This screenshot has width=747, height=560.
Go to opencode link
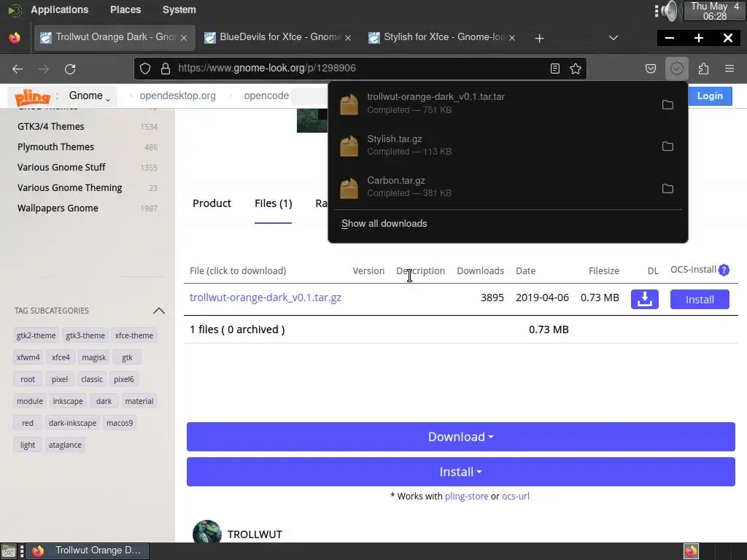[x=266, y=96]
